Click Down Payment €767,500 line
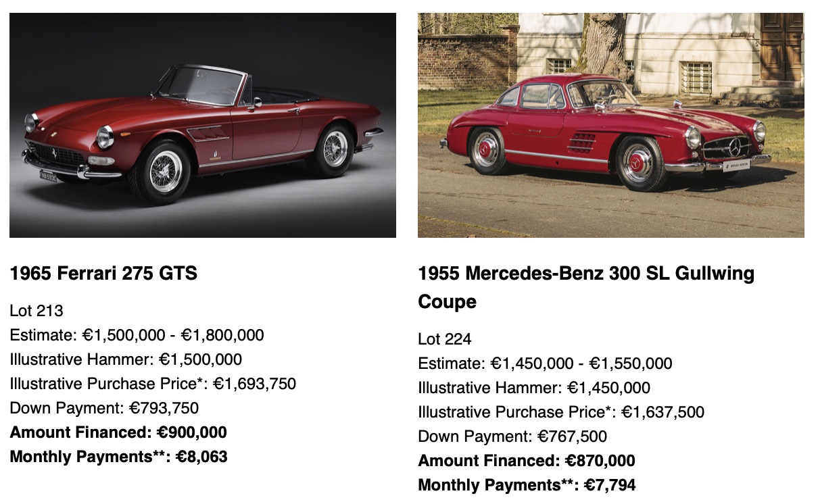818x504 pixels. point(512,436)
